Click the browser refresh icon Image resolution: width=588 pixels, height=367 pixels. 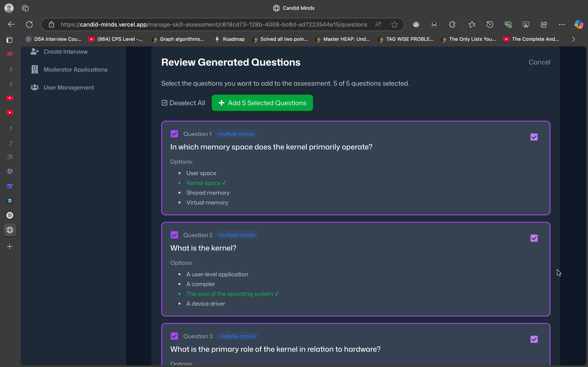tap(29, 24)
